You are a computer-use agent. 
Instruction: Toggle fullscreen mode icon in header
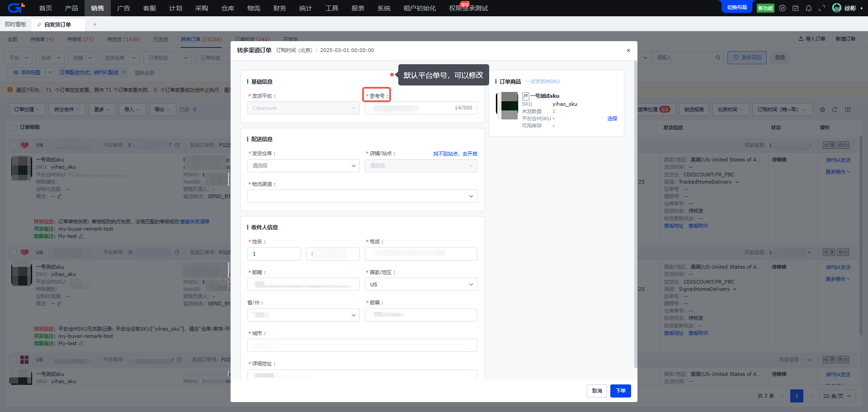[822, 8]
